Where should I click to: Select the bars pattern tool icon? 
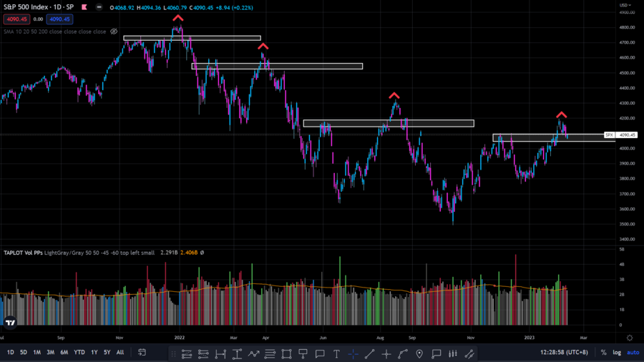[453, 353]
